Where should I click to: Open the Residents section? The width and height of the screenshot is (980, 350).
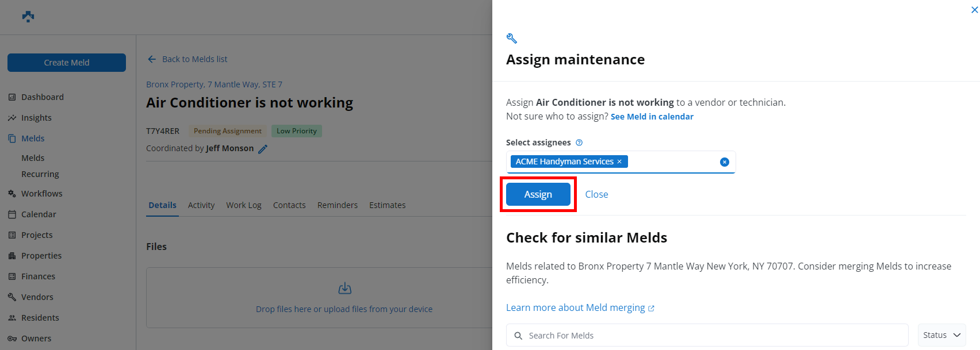pos(40,317)
